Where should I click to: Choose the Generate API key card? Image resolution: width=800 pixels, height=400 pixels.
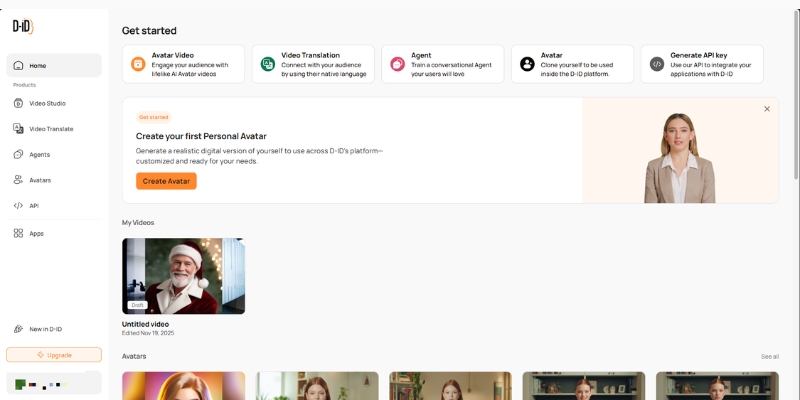702,64
